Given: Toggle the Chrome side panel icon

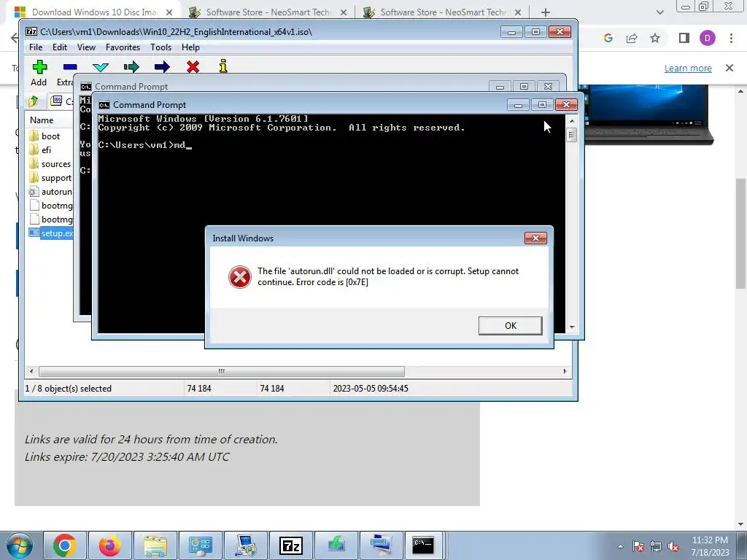Looking at the screenshot, I should (684, 38).
